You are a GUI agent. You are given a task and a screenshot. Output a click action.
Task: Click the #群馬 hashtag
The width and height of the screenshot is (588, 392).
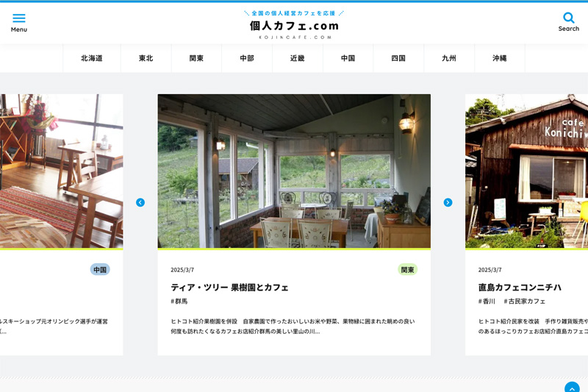pos(179,302)
